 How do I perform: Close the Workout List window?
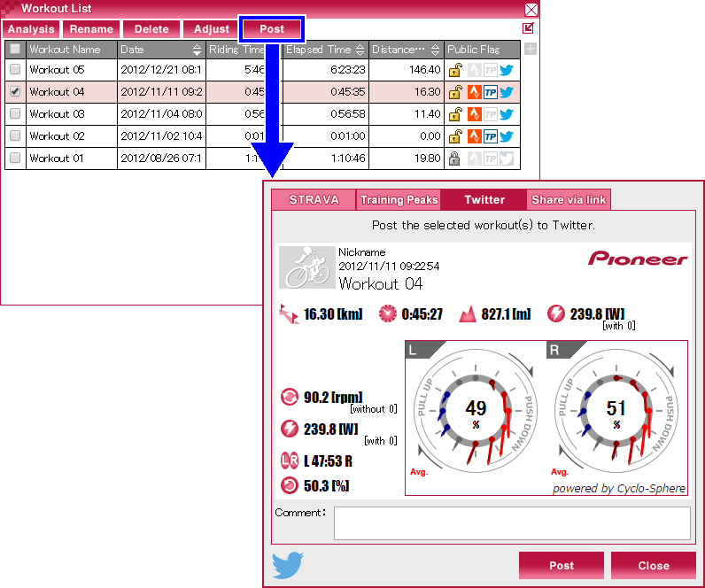point(531,10)
